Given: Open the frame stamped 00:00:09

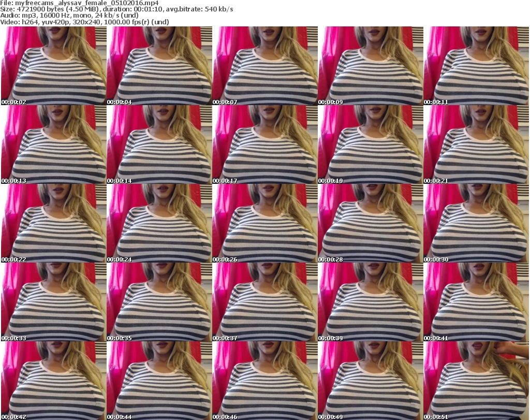Looking at the screenshot, I should [371, 66].
